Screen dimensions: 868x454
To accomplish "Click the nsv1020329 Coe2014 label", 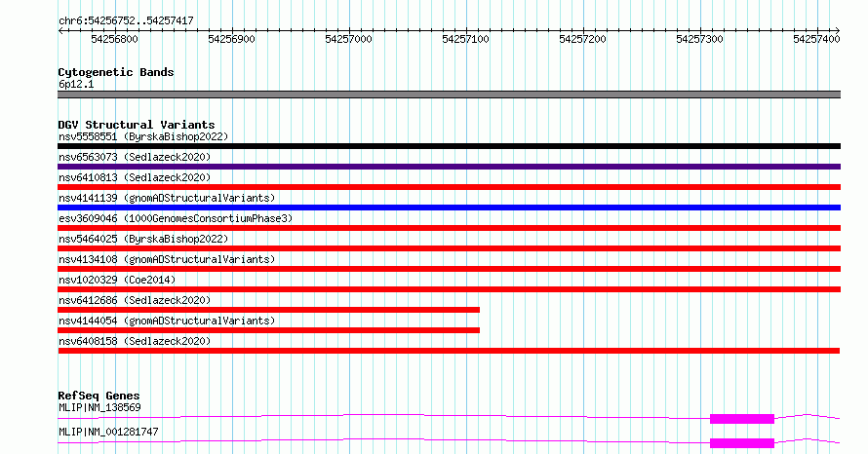I will click(x=117, y=280).
